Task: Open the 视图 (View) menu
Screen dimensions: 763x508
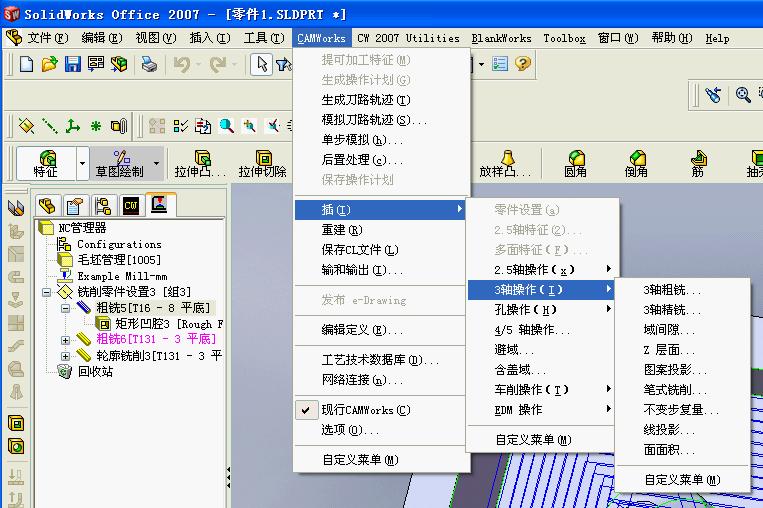Action: point(156,38)
